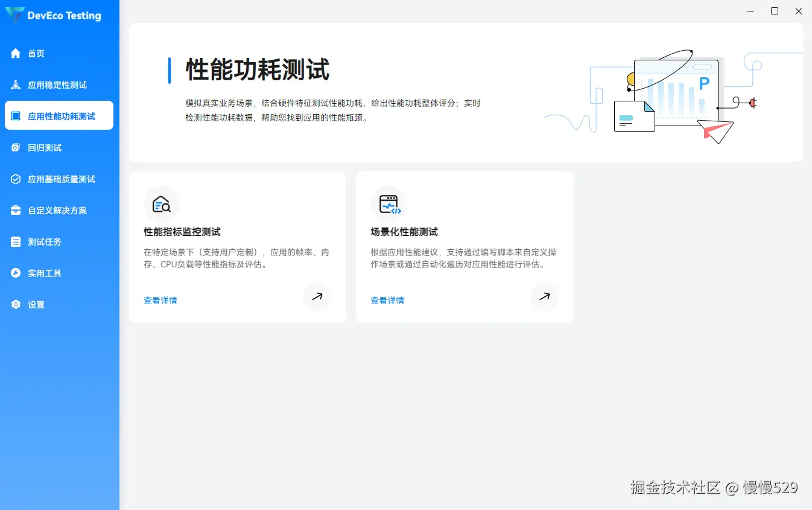The width and height of the screenshot is (812, 510).
Task: Click arrow button on 场景化性能测试 card
Action: pyautogui.click(x=545, y=297)
